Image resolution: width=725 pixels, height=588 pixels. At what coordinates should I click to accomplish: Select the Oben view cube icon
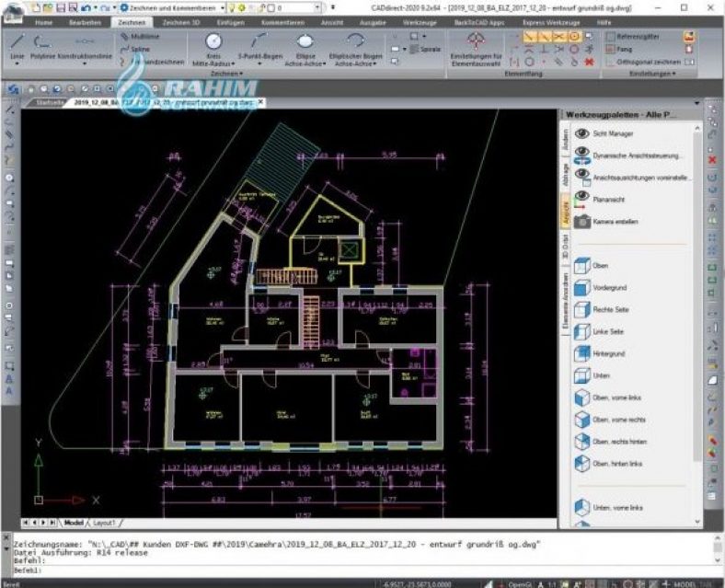click(x=582, y=266)
